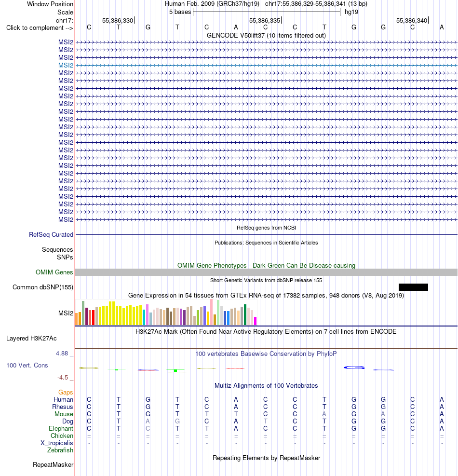Click the 'Scale' label
This screenshot has height=476, width=458.
pyautogui.click(x=65, y=12)
